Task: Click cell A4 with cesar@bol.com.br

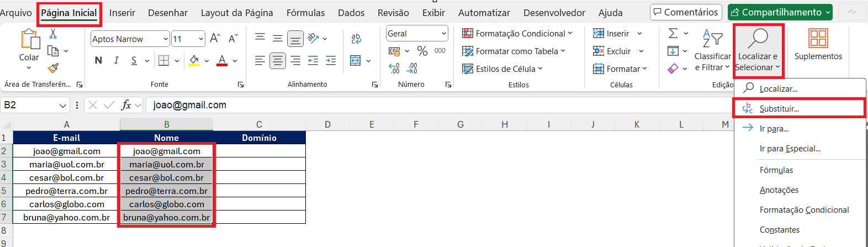Action: tap(66, 177)
